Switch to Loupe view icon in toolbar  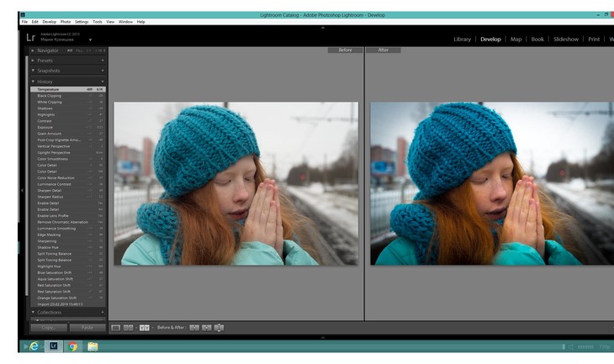point(115,328)
